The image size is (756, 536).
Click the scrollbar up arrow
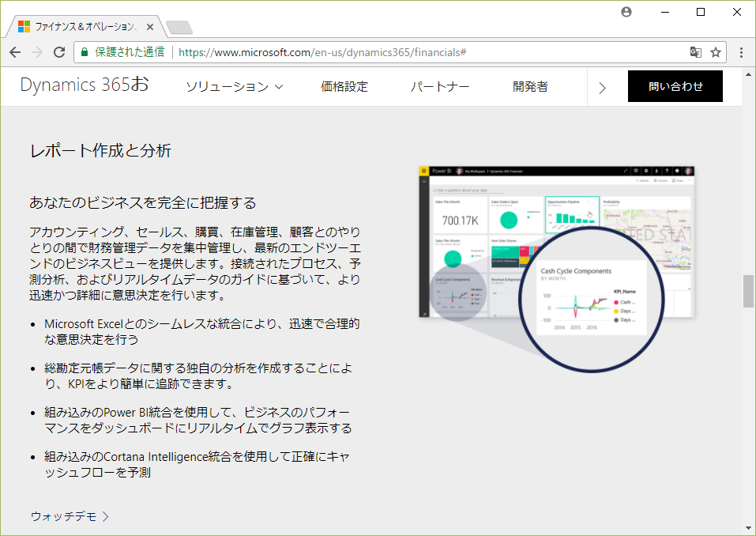748,75
